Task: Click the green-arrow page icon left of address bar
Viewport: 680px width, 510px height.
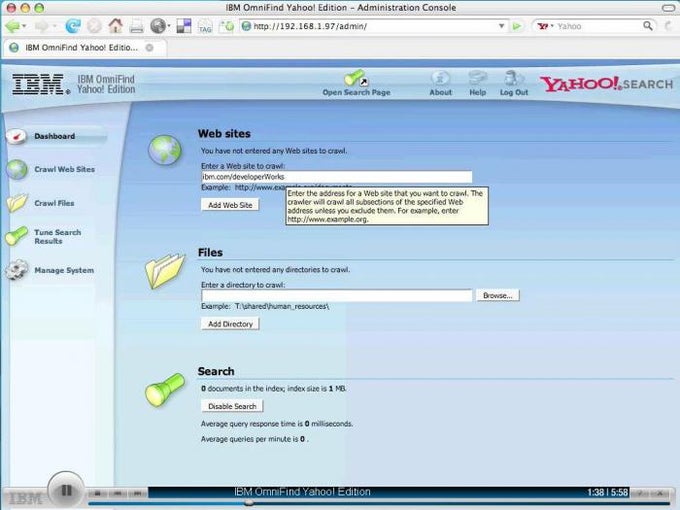Action: coord(226,26)
